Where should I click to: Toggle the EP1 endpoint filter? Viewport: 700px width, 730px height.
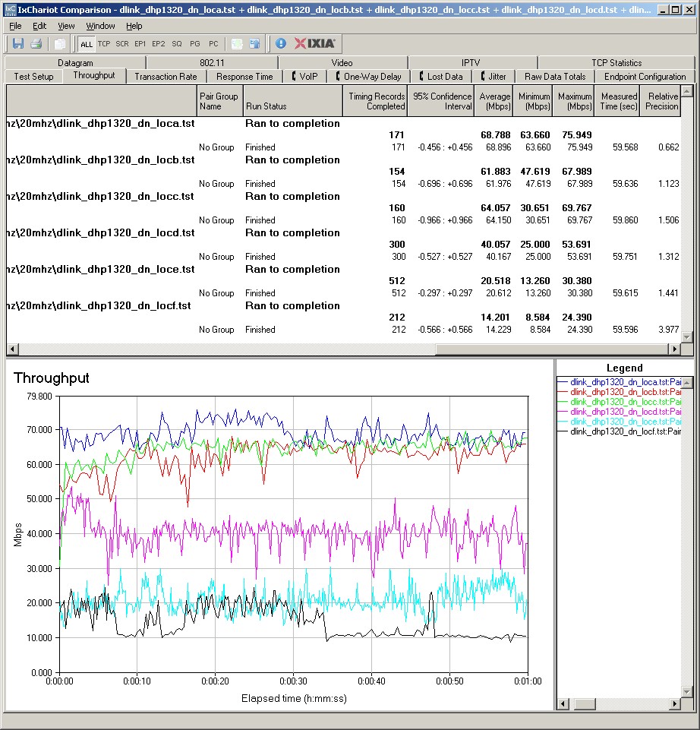(x=140, y=44)
